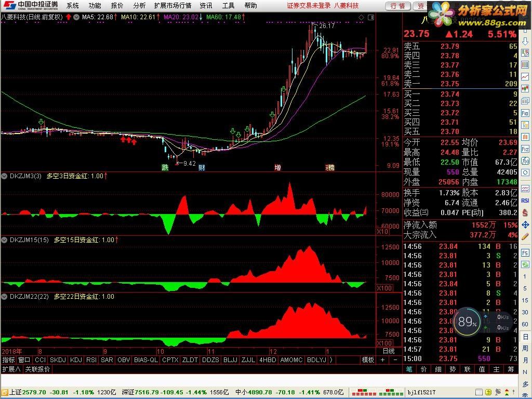Select the monthly 月 period button

(x=525, y=360)
